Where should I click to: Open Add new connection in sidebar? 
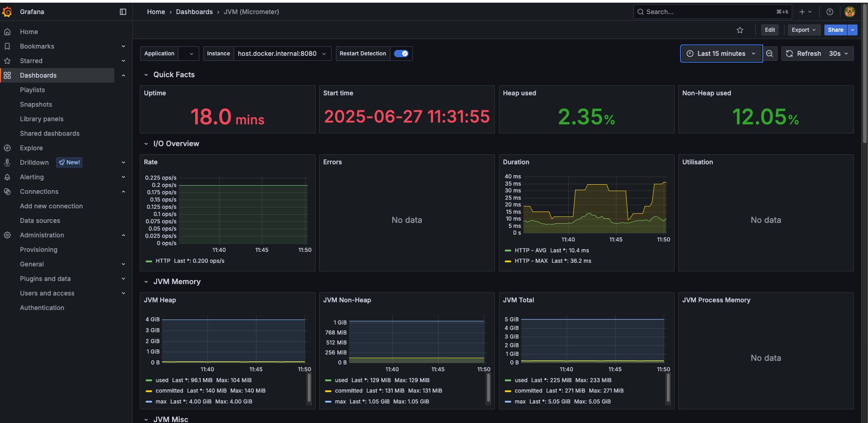[51, 206]
